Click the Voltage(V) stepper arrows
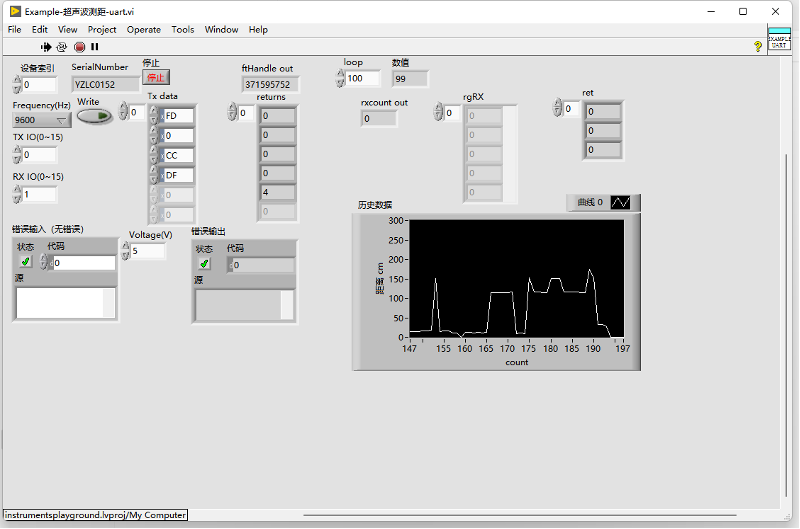Screen dimensions: 800x529 pyautogui.click(x=125, y=251)
